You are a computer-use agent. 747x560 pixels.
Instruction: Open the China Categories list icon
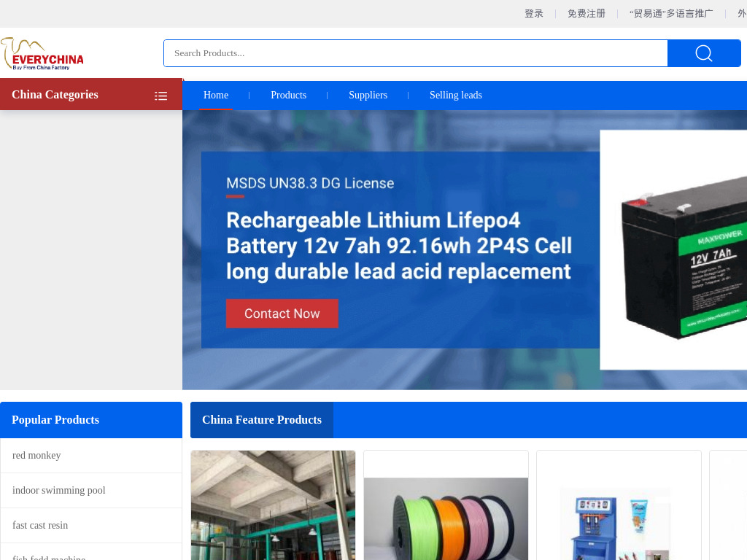coord(161,96)
